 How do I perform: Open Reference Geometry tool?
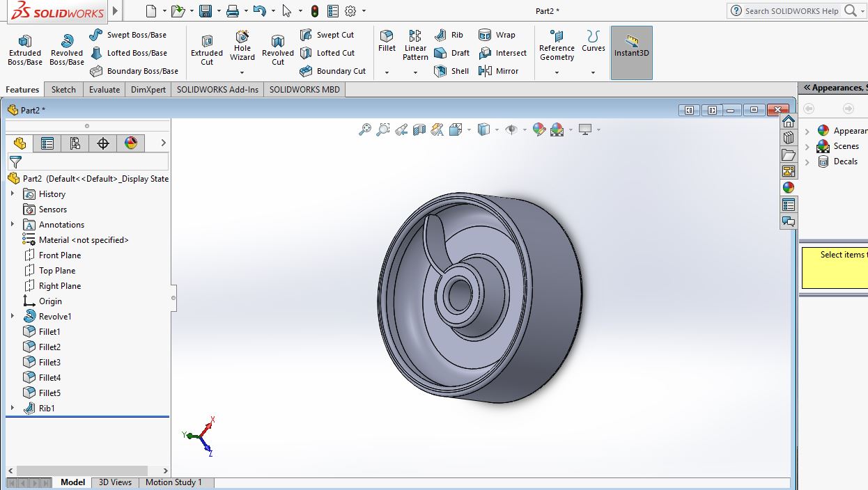[557, 45]
